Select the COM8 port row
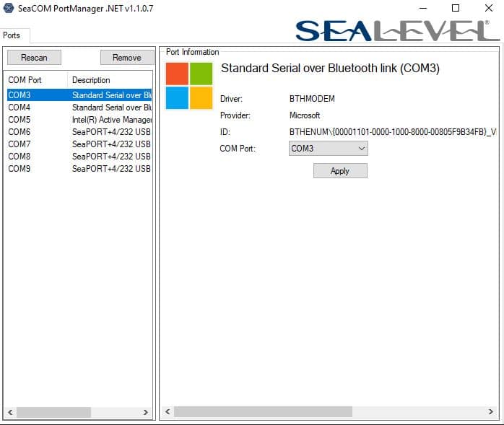Screen dimensions: 504x425 [x=79, y=156]
